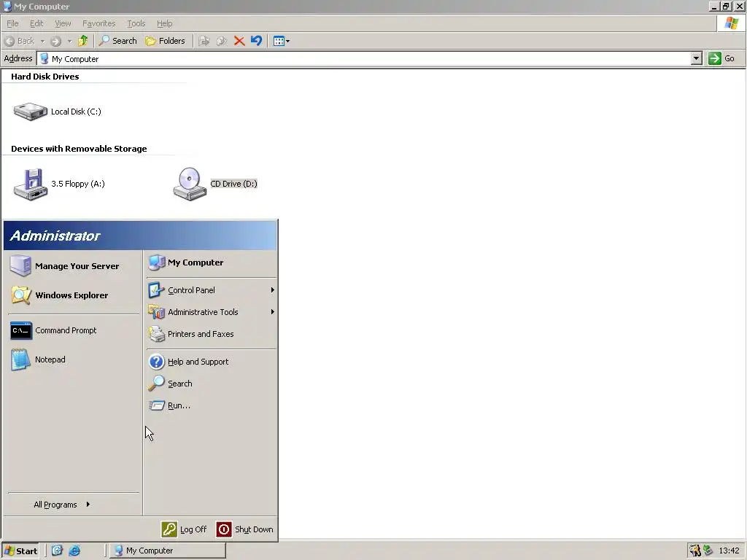Open Help and Support
Screen dimensions: 747x560
[x=211, y=362]
